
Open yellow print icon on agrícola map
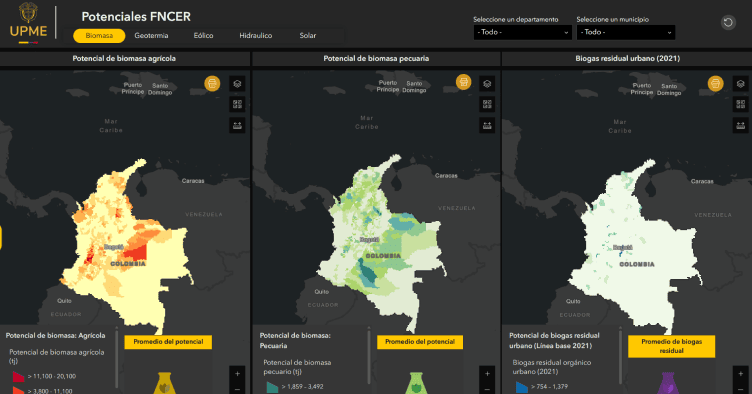(212, 83)
